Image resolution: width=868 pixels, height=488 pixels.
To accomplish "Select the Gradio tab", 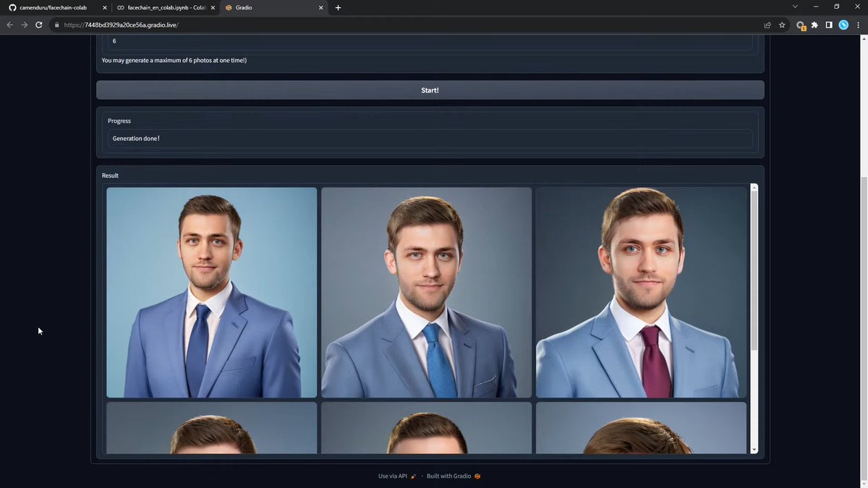I will pyautogui.click(x=274, y=7).
